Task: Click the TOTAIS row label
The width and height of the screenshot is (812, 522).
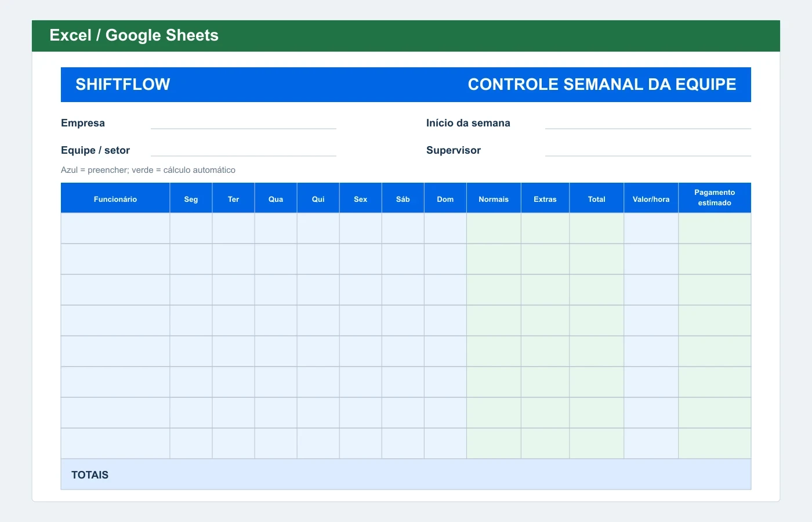Action: (90, 474)
